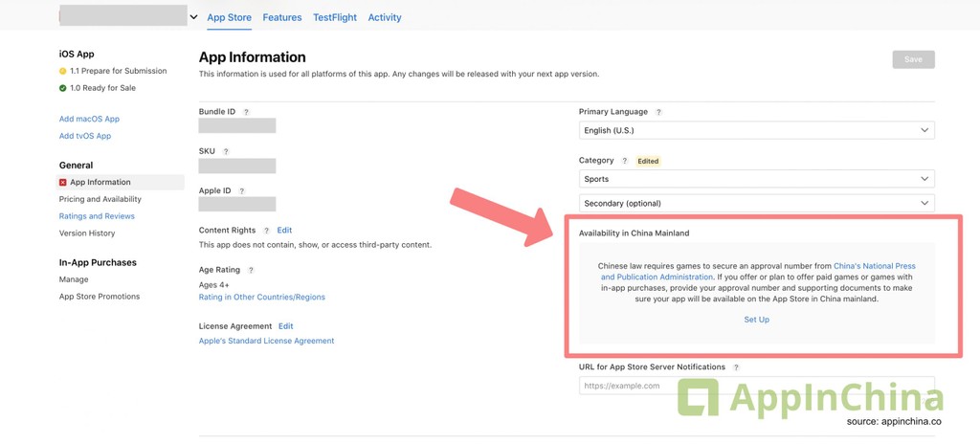Click the help icon next to Age Rating
980x444 pixels.
point(251,270)
